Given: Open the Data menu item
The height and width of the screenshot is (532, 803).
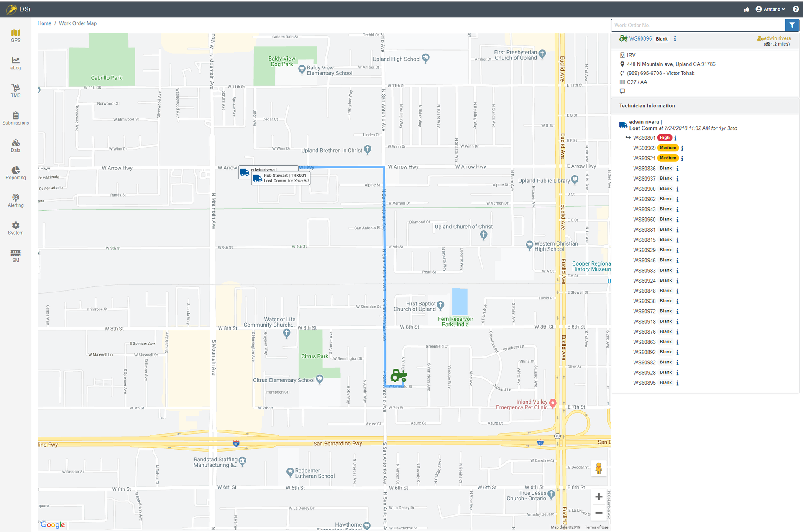Looking at the screenshot, I should [15, 146].
